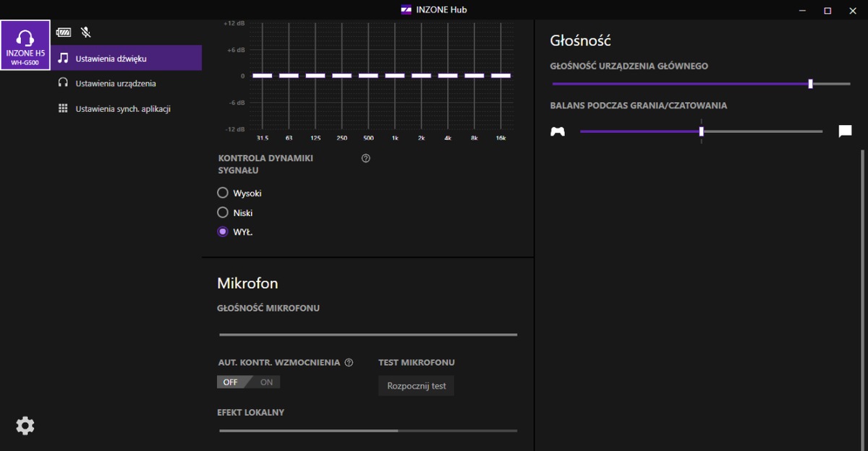Click the BALANS PODCZAS GRANIA/CZATOWANIA label

[639, 106]
